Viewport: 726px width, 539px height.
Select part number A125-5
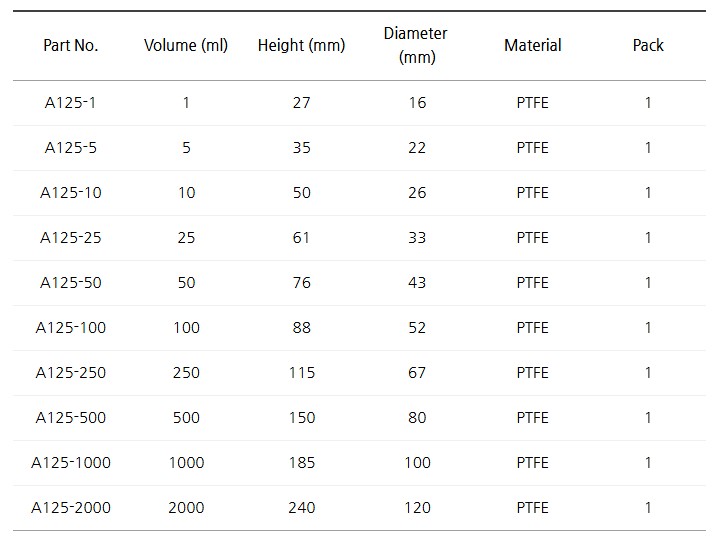[70, 147]
